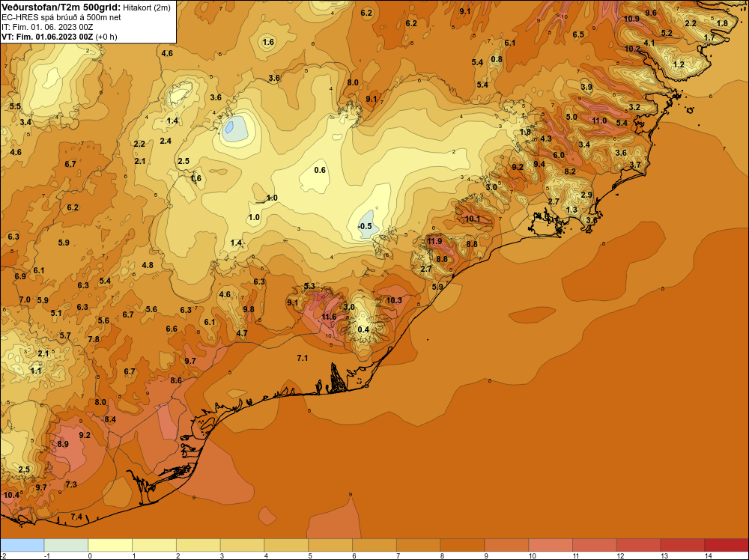749x560 pixels.
Task: Select the 'VT: Fim. 01.06.2023 00Z (+0 h)' line
Action: click(x=59, y=37)
